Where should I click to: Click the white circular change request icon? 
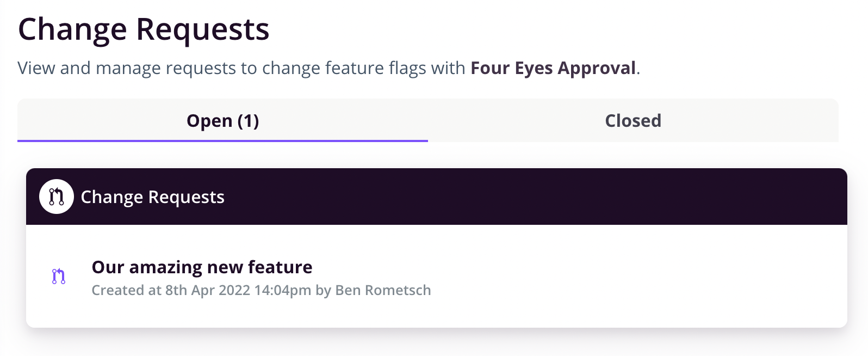pyautogui.click(x=56, y=197)
